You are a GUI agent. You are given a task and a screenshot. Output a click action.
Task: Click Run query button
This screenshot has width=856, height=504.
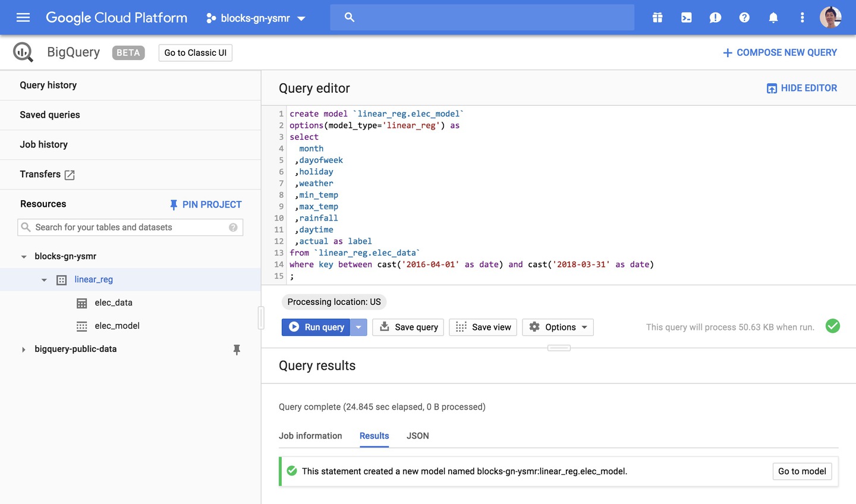coord(316,327)
